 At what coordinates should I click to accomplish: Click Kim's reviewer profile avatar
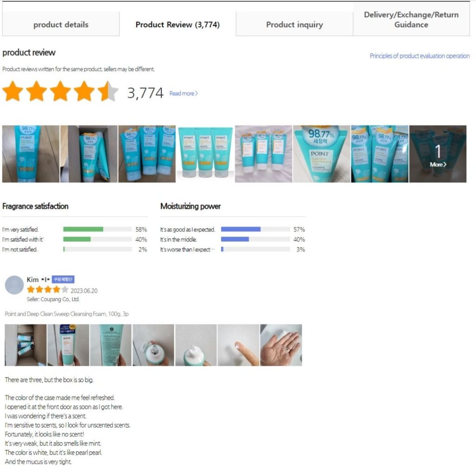[14, 285]
